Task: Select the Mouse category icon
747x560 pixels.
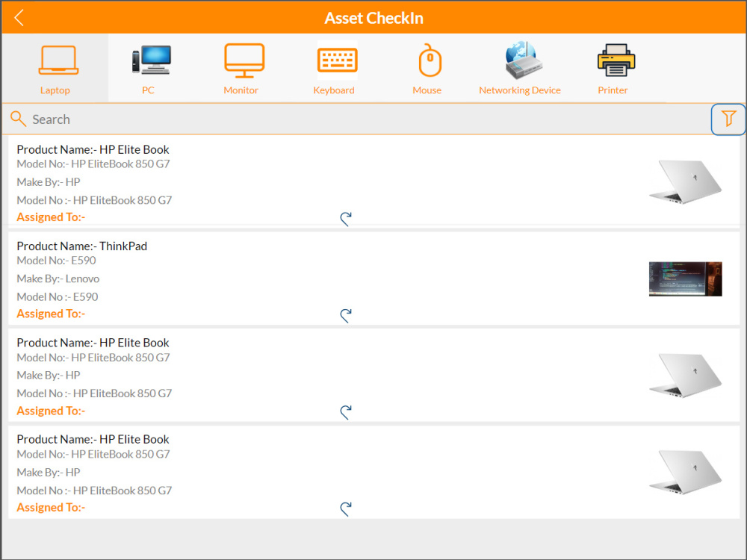Action: [x=430, y=60]
